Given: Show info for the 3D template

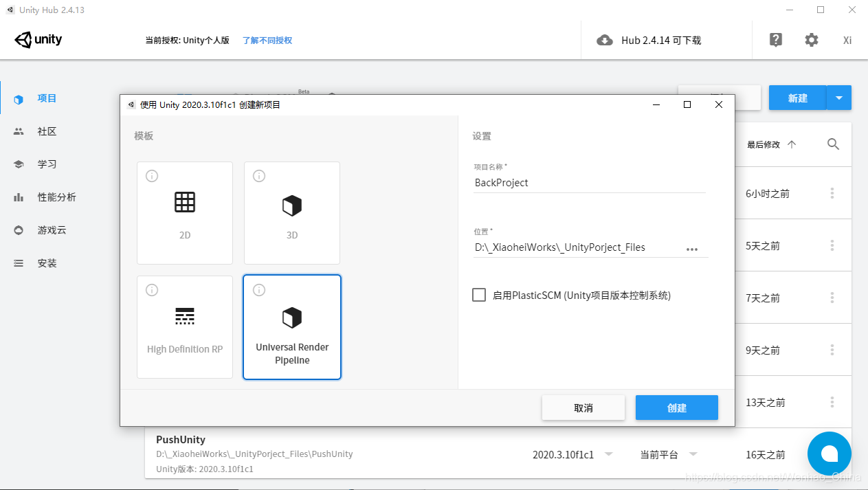Looking at the screenshot, I should point(259,177).
